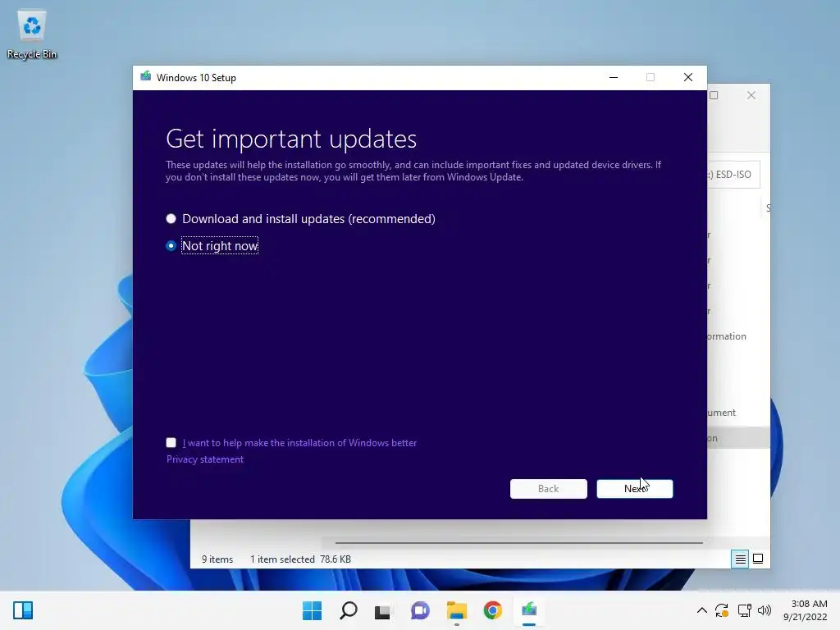This screenshot has height=630, width=840.
Task: Click Next to continue setup
Action: pos(635,489)
